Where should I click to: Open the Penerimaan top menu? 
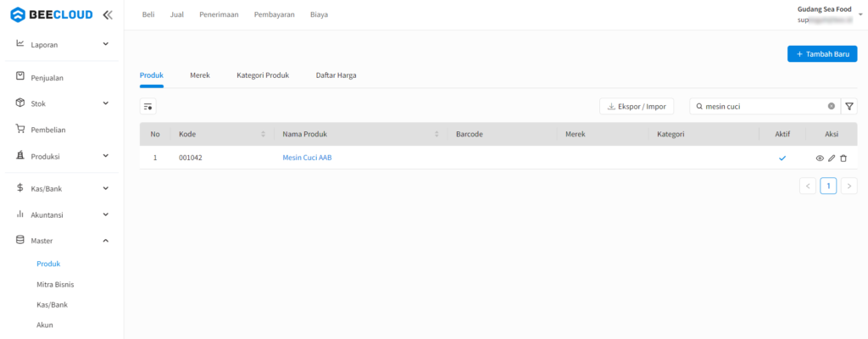219,15
